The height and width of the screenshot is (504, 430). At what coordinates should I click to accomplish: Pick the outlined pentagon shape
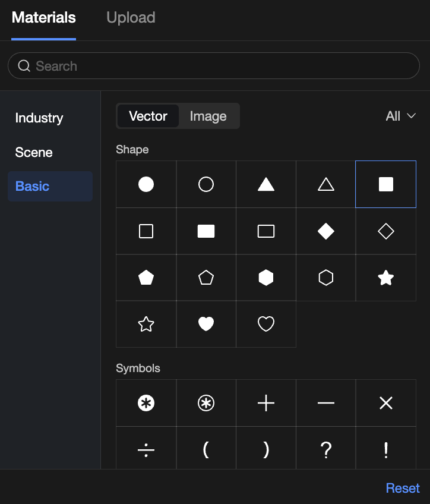(206, 278)
